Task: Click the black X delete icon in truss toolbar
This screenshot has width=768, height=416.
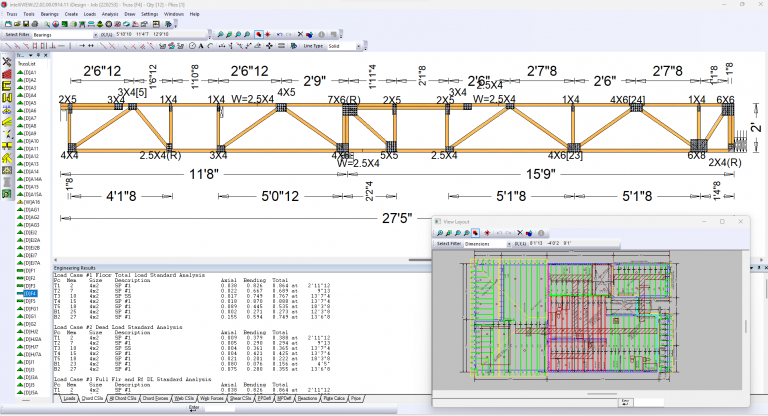Action: (x=300, y=35)
